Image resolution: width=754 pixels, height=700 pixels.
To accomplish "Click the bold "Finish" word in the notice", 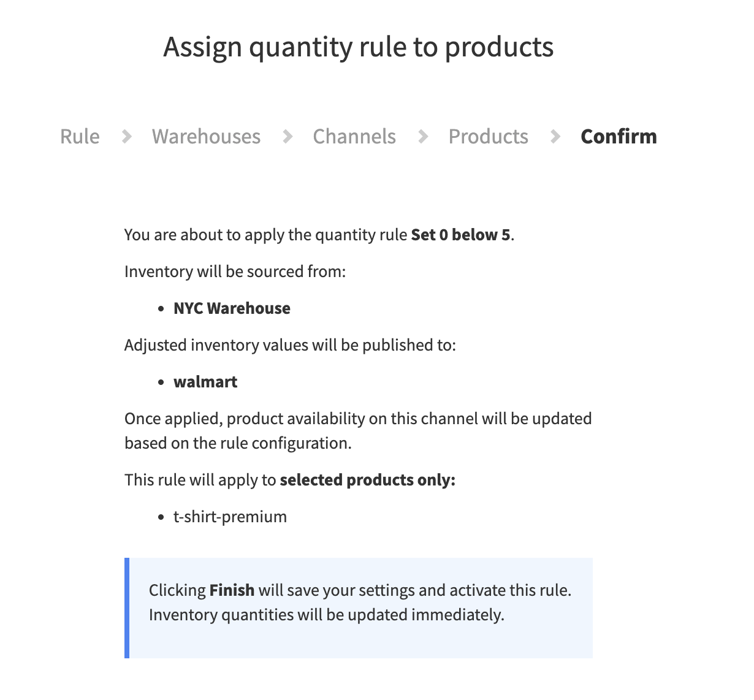I will [232, 590].
